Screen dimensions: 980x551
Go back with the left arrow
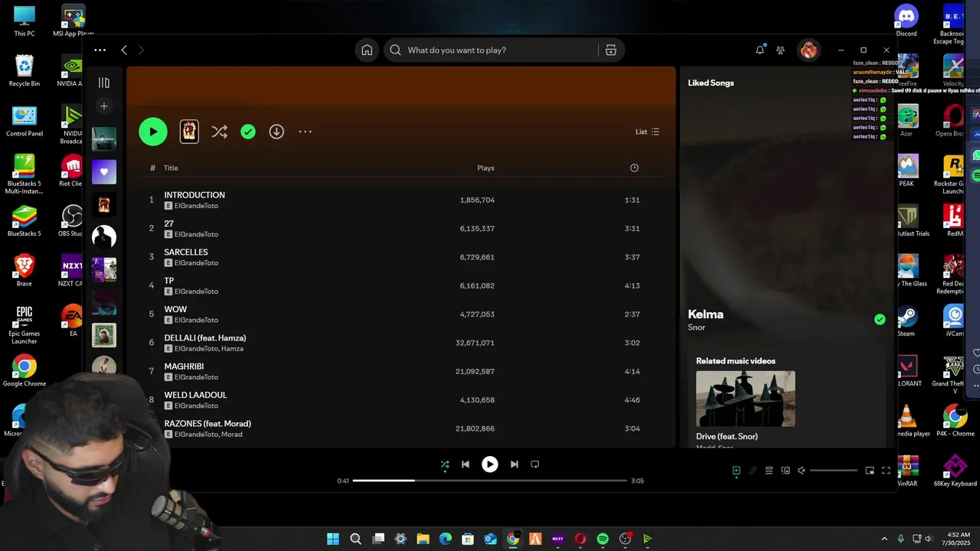click(124, 50)
